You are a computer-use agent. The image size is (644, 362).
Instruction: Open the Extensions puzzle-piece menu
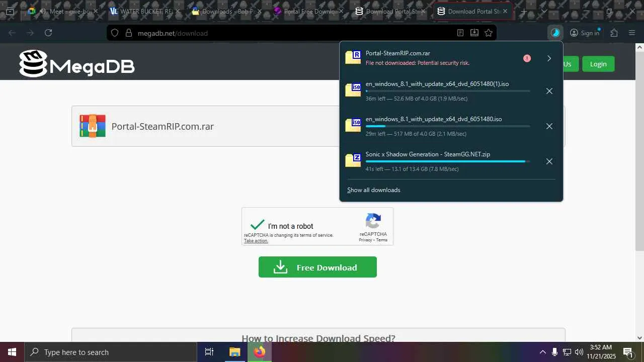tap(614, 33)
